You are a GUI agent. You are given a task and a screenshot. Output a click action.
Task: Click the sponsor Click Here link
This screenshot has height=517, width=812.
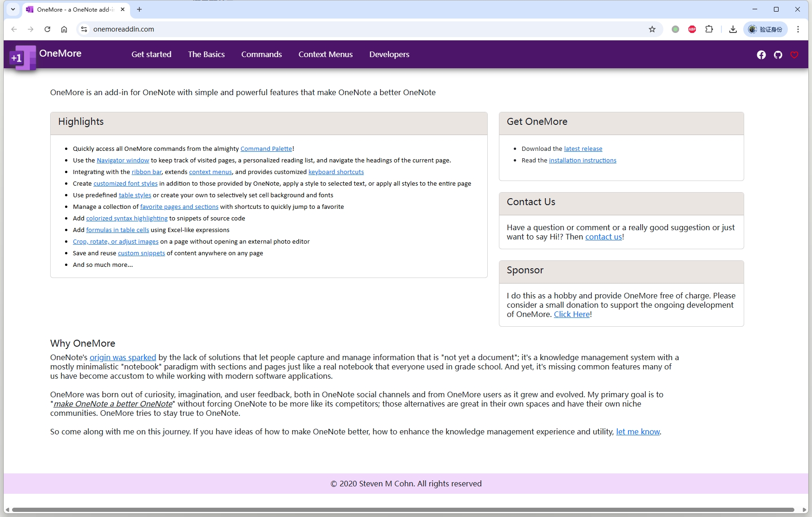point(572,314)
